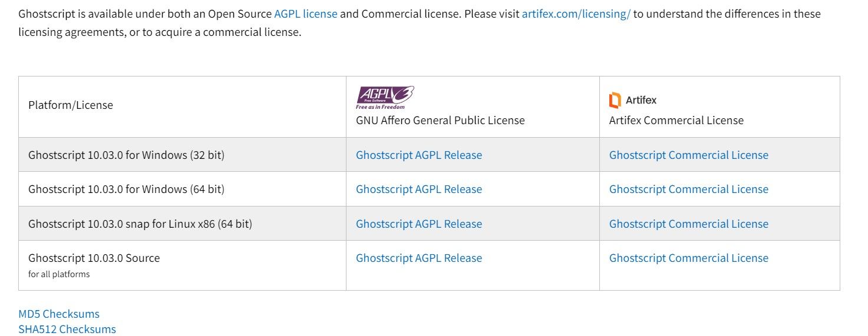Screen dimensions: 868x336
Task: Click the Platform/License header cell
Action: point(71,105)
